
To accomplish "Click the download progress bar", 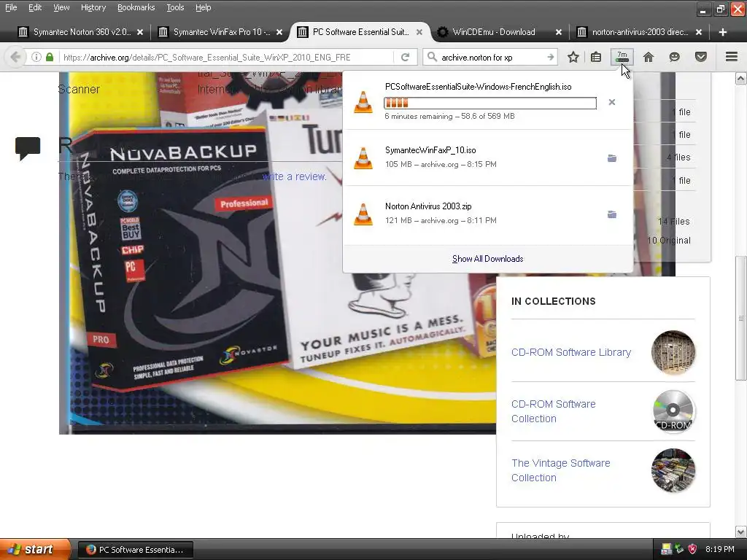I will pos(490,103).
